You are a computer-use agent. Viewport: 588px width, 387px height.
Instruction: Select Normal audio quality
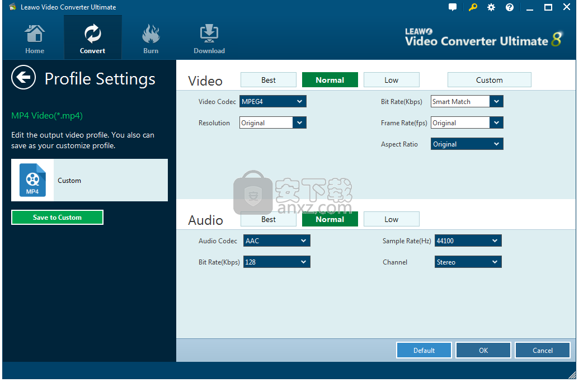click(330, 219)
